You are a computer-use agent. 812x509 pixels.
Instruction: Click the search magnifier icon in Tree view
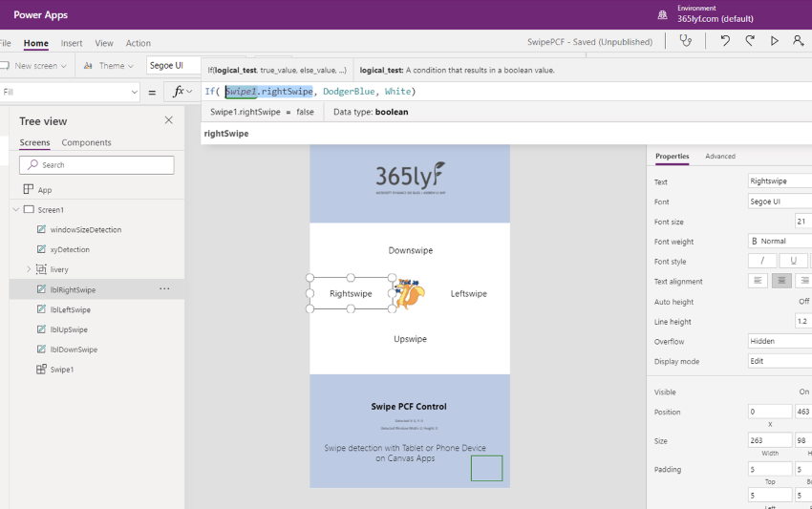tap(32, 164)
